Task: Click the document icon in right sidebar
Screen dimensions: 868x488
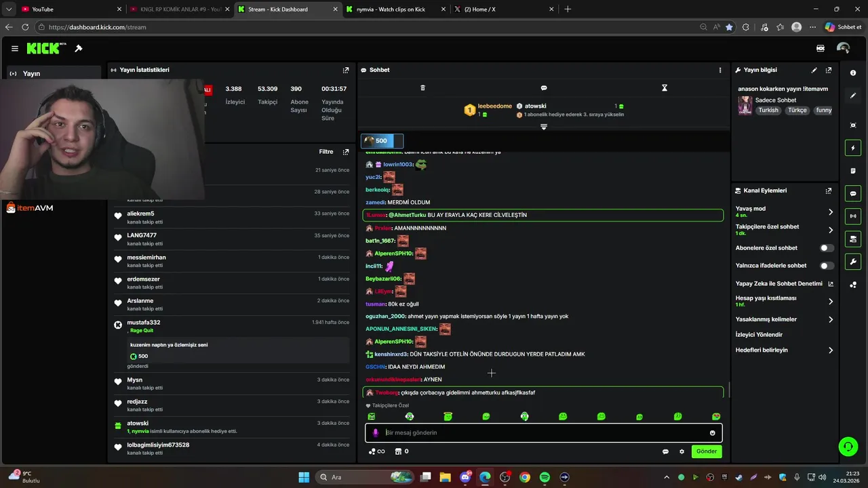Action: (x=853, y=171)
